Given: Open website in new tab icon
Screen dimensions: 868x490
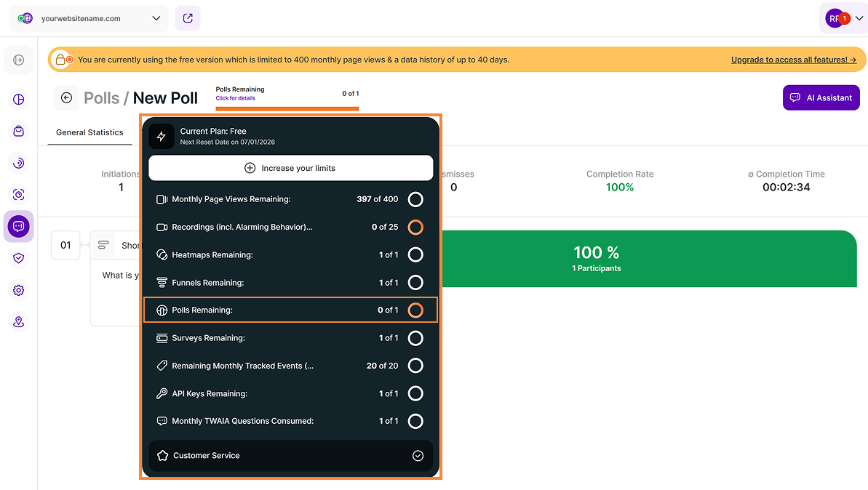Looking at the screenshot, I should (188, 18).
